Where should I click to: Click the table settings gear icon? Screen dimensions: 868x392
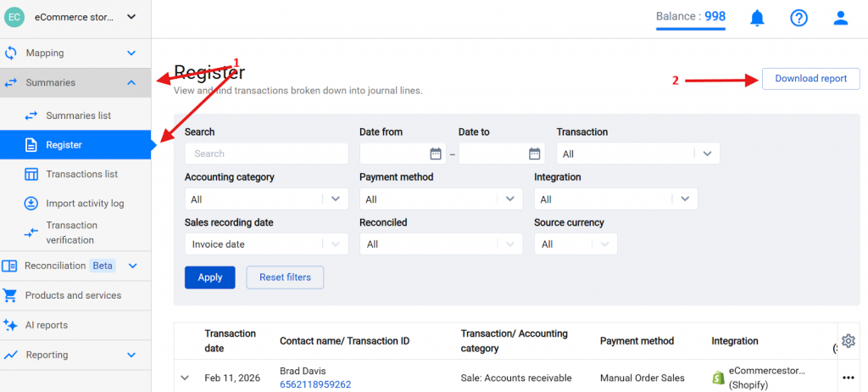pyautogui.click(x=848, y=341)
